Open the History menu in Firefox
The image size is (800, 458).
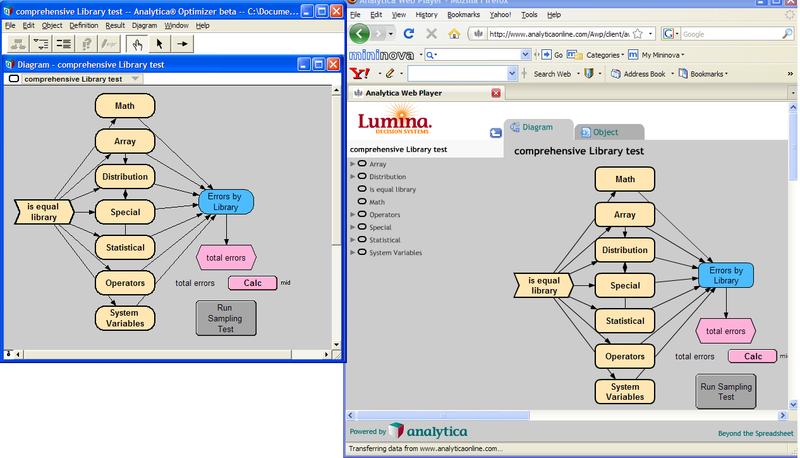[x=427, y=15]
